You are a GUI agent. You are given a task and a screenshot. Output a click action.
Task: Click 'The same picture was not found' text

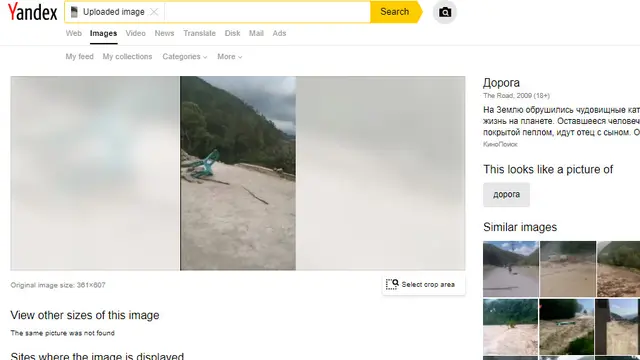tap(62, 333)
